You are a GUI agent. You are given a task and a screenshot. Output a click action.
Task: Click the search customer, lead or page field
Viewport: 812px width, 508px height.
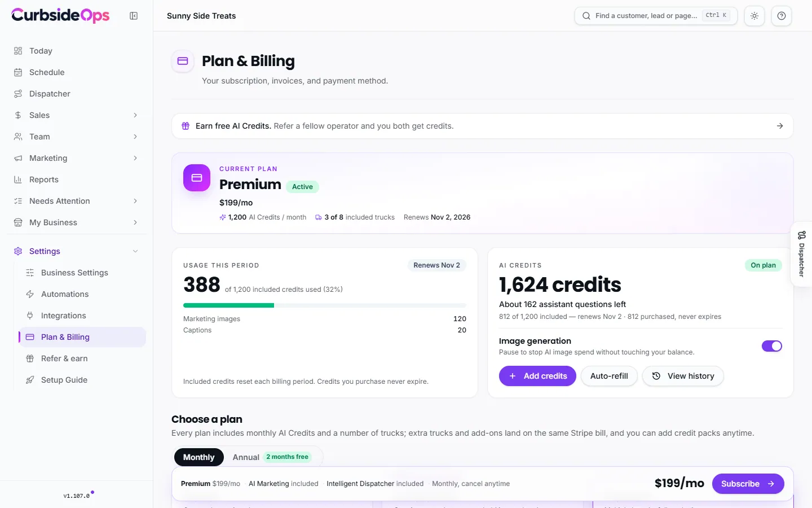point(656,16)
